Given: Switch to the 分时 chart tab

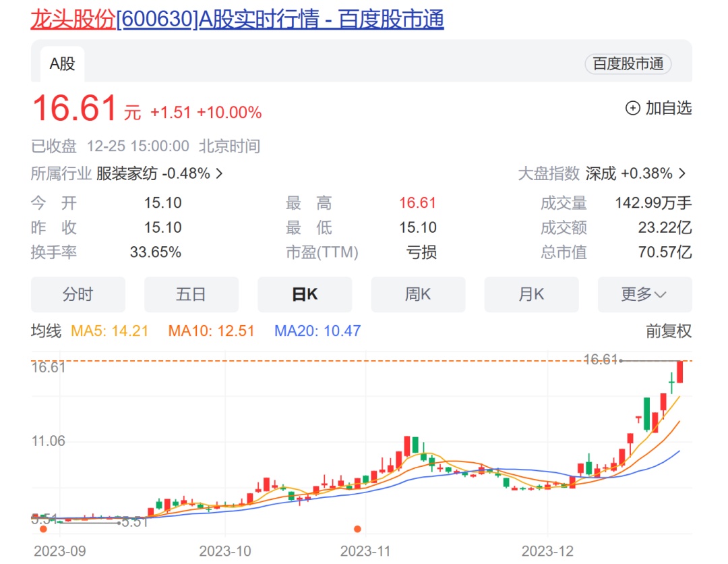Looking at the screenshot, I should click(78, 294).
